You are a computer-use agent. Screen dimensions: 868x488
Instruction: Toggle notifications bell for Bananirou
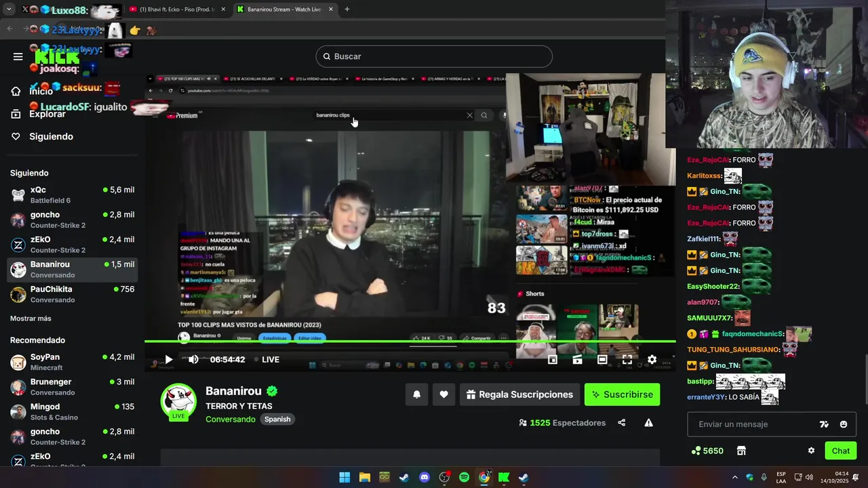tap(417, 394)
